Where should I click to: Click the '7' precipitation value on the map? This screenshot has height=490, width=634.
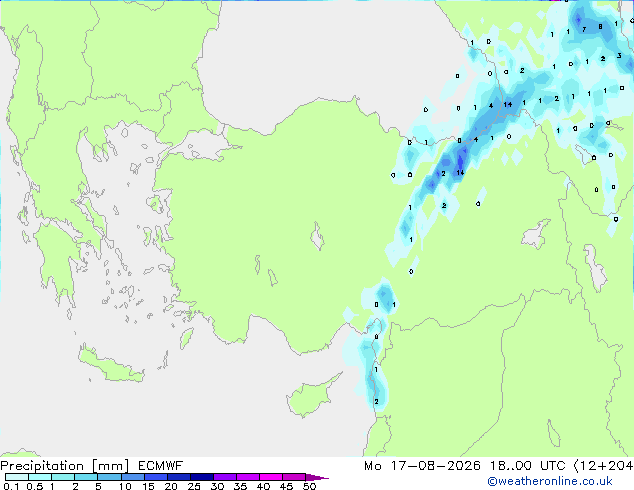click(584, 29)
